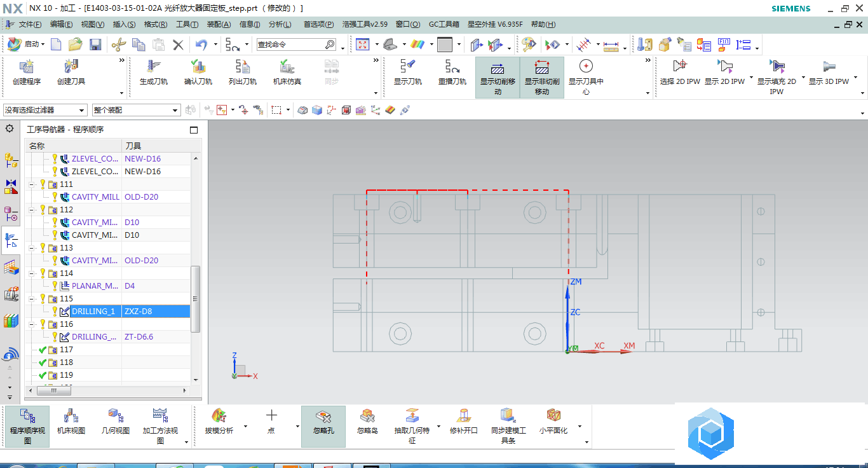This screenshot has width=868, height=468.
Task: Select the PLANAR_M... operation under 114
Action: point(95,286)
